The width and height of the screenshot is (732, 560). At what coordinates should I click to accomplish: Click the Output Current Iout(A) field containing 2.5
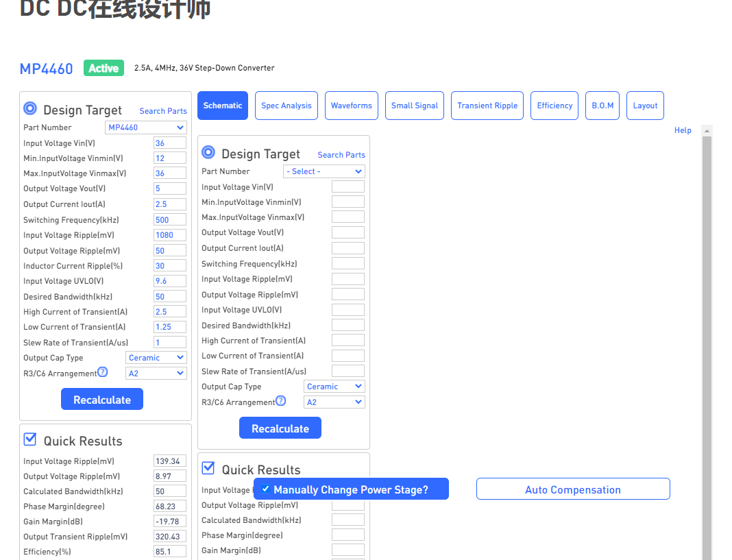tap(170, 204)
